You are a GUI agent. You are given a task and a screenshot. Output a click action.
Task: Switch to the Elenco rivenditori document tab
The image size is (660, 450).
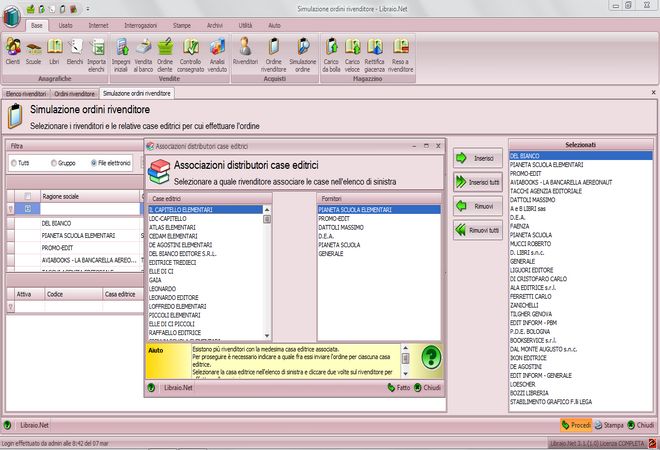(x=26, y=94)
